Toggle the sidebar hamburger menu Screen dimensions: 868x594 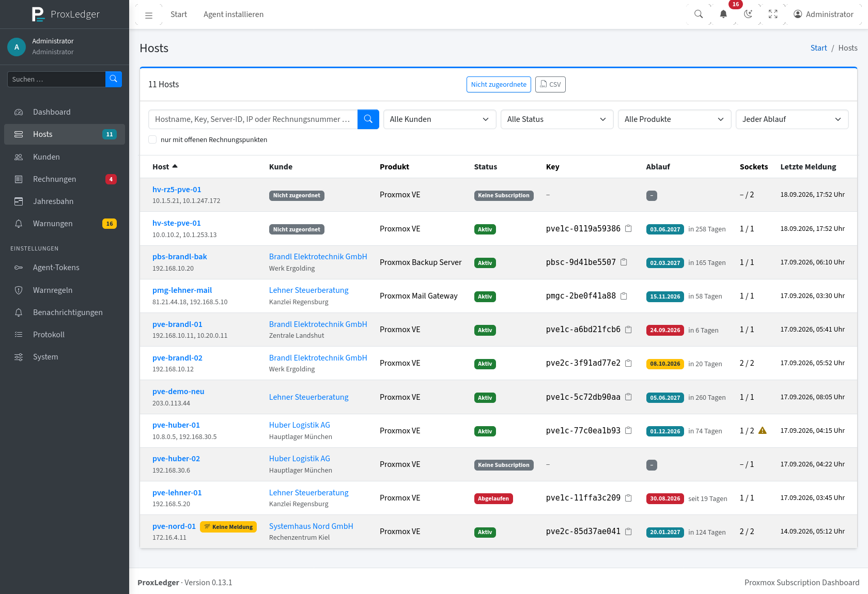pyautogui.click(x=149, y=15)
